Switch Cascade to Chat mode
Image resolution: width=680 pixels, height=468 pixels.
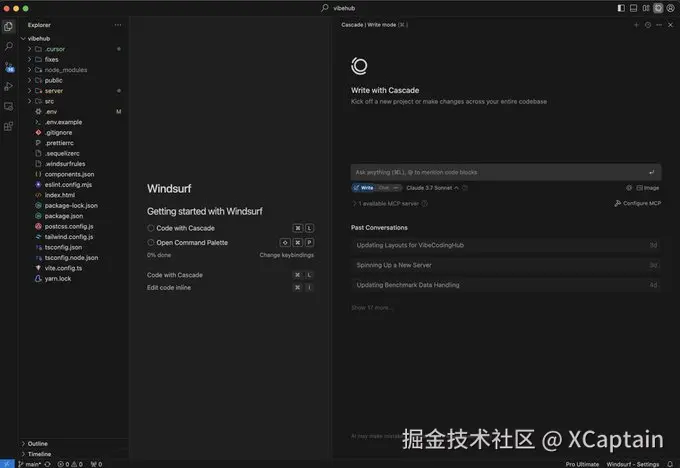[384, 188]
